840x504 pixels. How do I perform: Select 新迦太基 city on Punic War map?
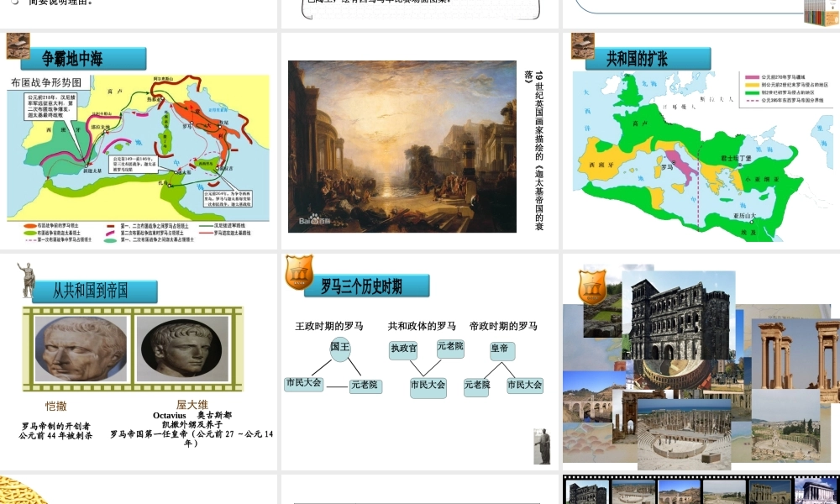tap(92, 171)
